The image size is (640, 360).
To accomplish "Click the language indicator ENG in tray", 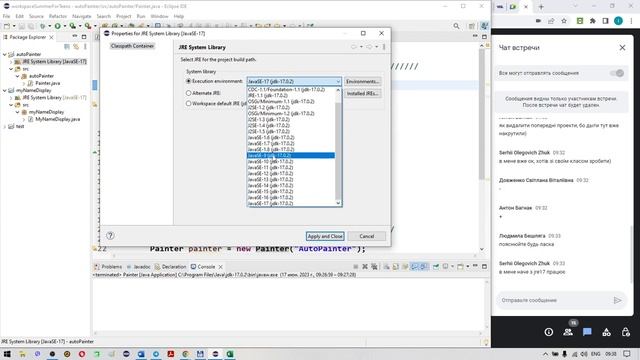I will coord(596,354).
